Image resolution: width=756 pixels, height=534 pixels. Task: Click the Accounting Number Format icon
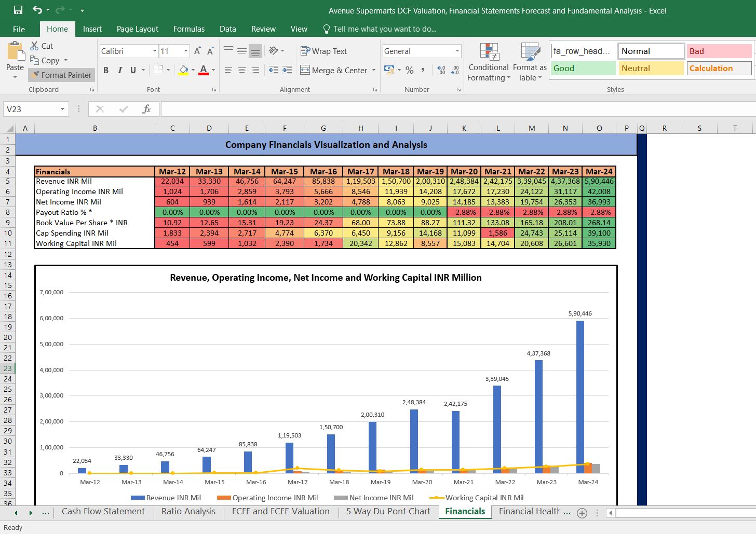click(389, 70)
